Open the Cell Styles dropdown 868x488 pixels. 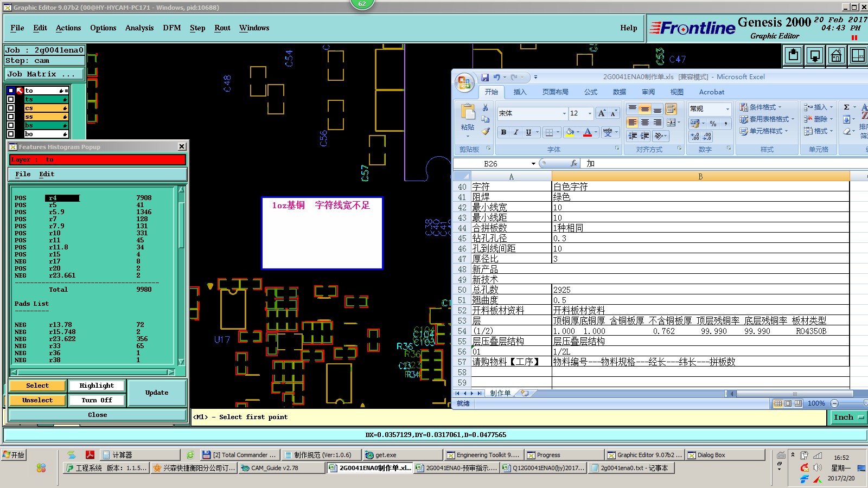coord(763,131)
